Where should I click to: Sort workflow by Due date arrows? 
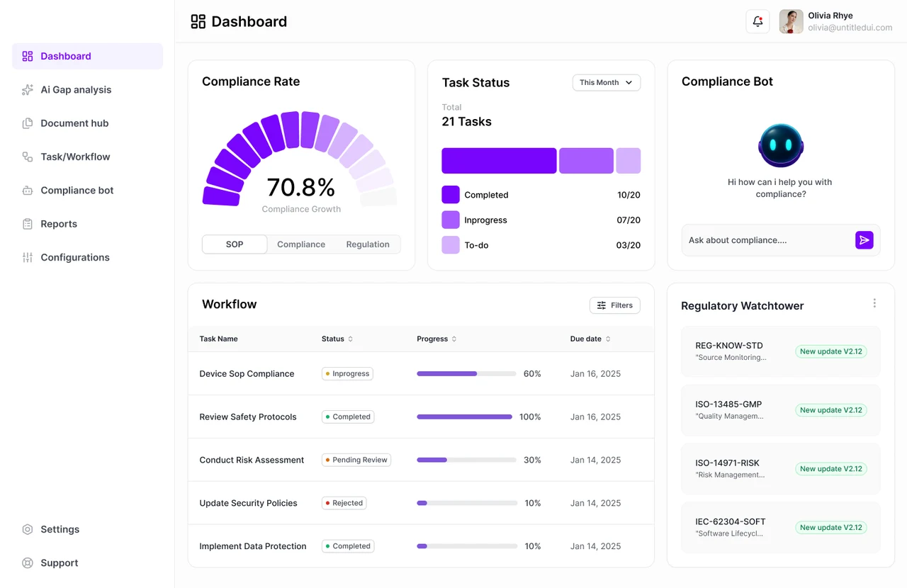(x=608, y=339)
